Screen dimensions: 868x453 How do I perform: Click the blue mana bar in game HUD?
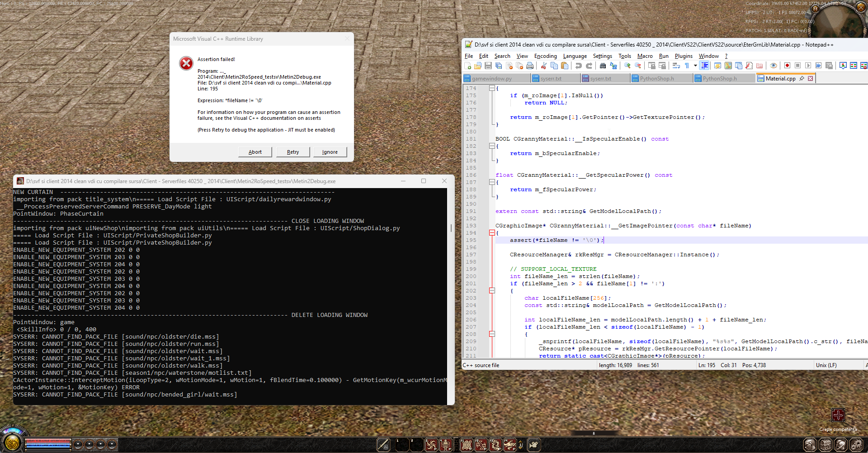[48, 446]
